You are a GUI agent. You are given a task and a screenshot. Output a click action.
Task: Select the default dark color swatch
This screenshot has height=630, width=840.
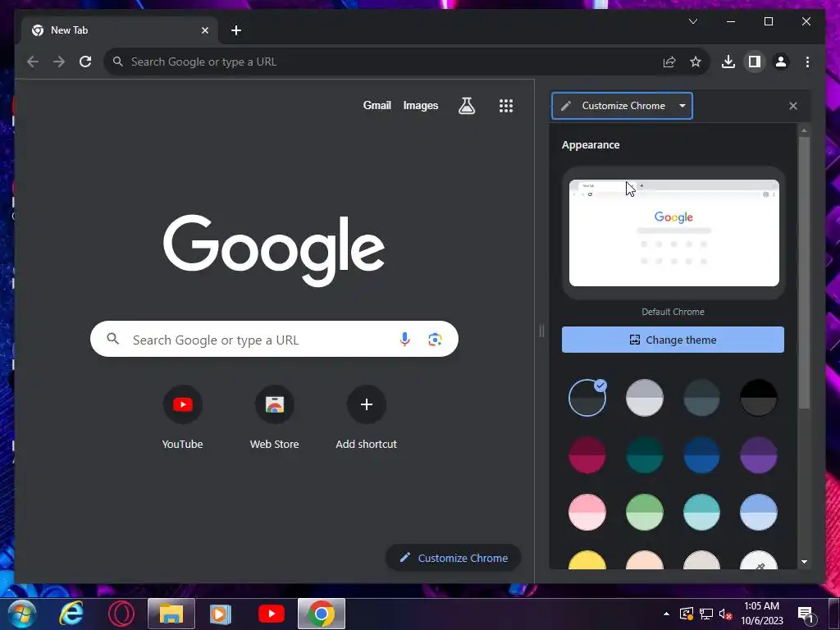(587, 398)
